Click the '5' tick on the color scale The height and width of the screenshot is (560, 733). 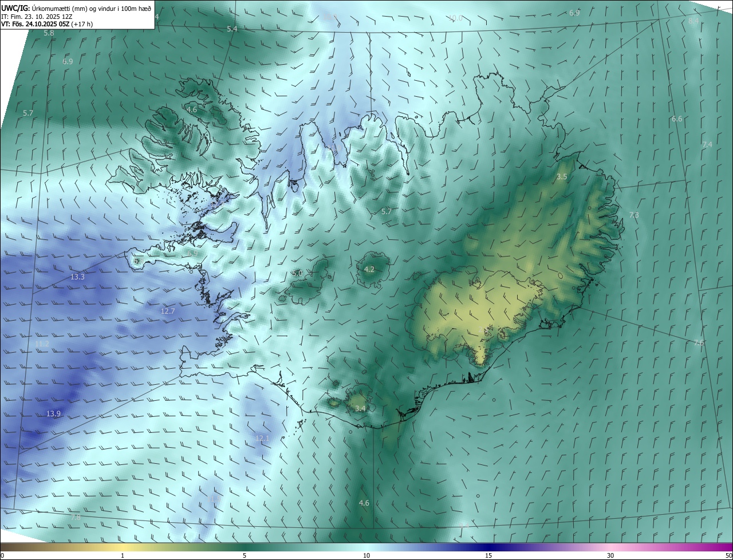click(x=245, y=555)
